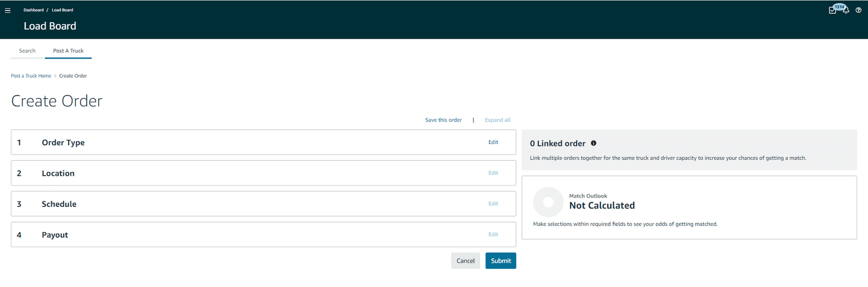Viewport: 868px width, 287px height.
Task: Open the tasks checklist icon
Action: (832, 10)
